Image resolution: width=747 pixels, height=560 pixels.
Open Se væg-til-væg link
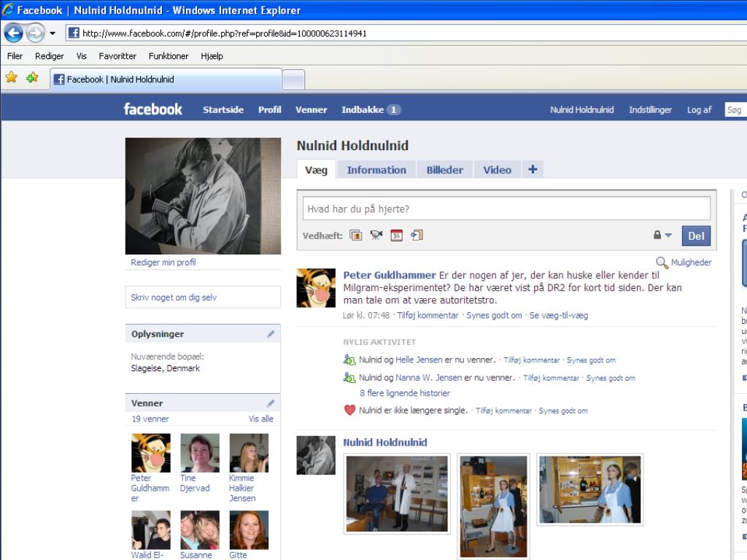click(559, 315)
